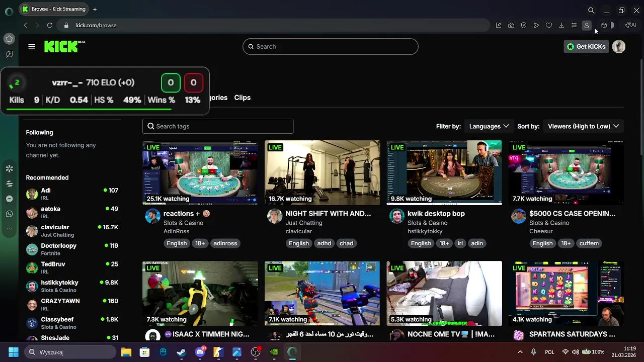Viewport: 644px width, 362px height.
Task: Click the edit page toolbar icon
Action: coord(499,25)
